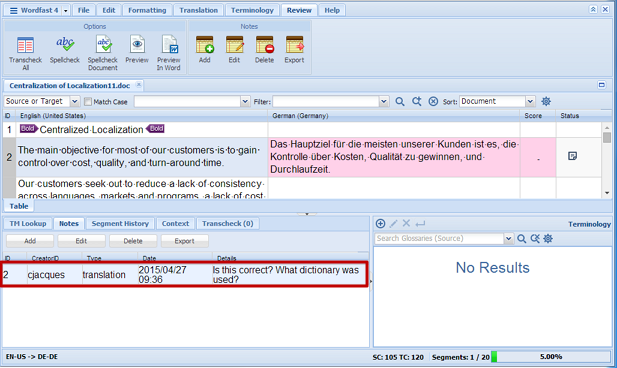Screen dimensions: 617x368
Task: Select the Review ribbon tab
Action: [299, 10]
